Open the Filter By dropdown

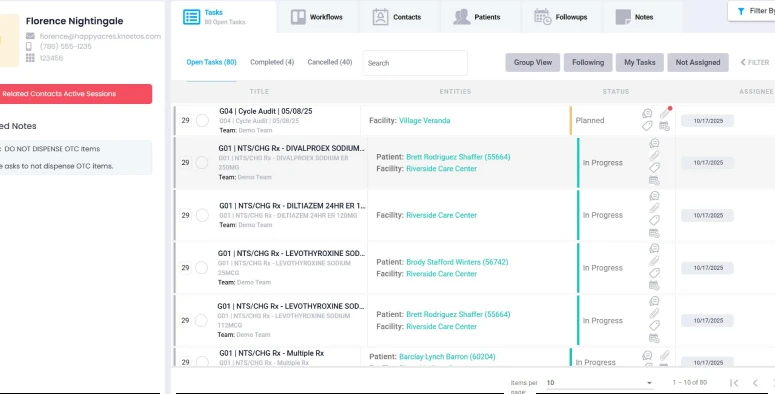point(752,11)
